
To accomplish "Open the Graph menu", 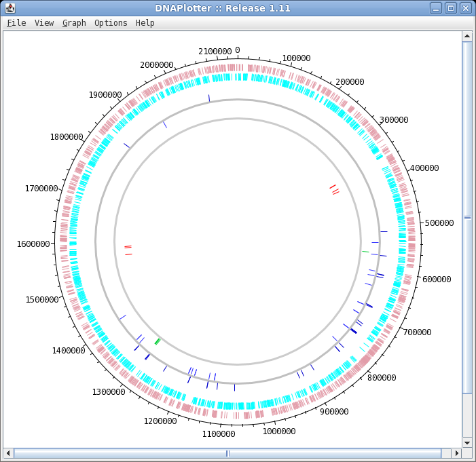I will (x=74, y=23).
